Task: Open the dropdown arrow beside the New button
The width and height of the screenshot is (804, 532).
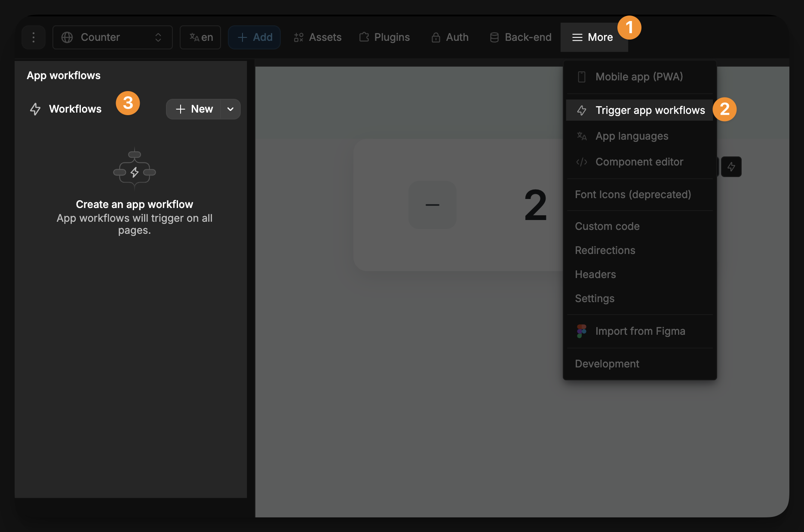Action: [x=230, y=109]
